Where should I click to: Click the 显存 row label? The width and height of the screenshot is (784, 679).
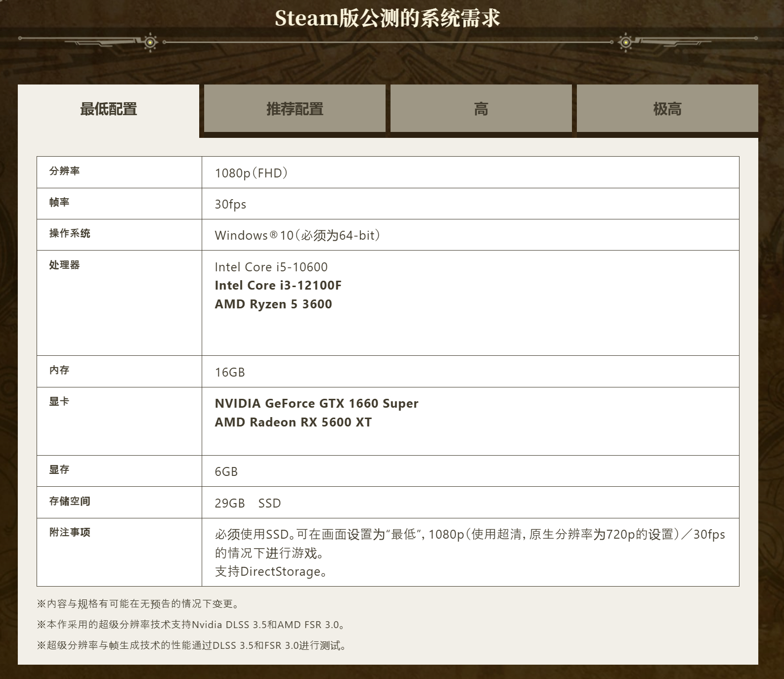click(x=59, y=469)
